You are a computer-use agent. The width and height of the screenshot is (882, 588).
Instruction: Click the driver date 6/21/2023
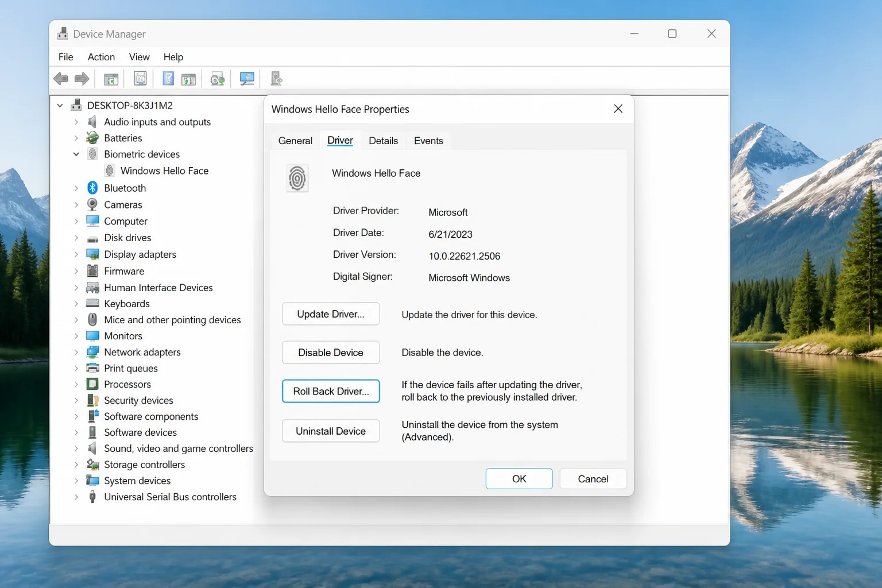click(x=451, y=234)
